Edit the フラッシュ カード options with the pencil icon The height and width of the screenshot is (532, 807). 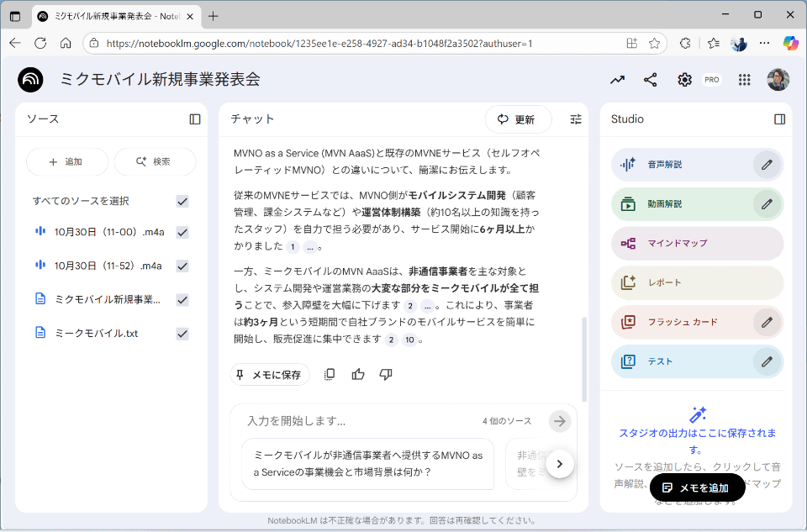[767, 322]
